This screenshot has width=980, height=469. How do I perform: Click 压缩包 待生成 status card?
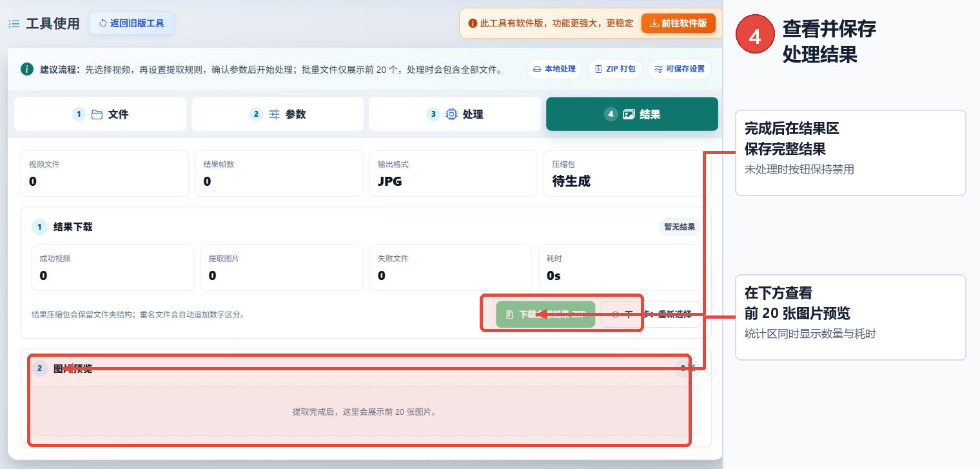pyautogui.click(x=627, y=174)
